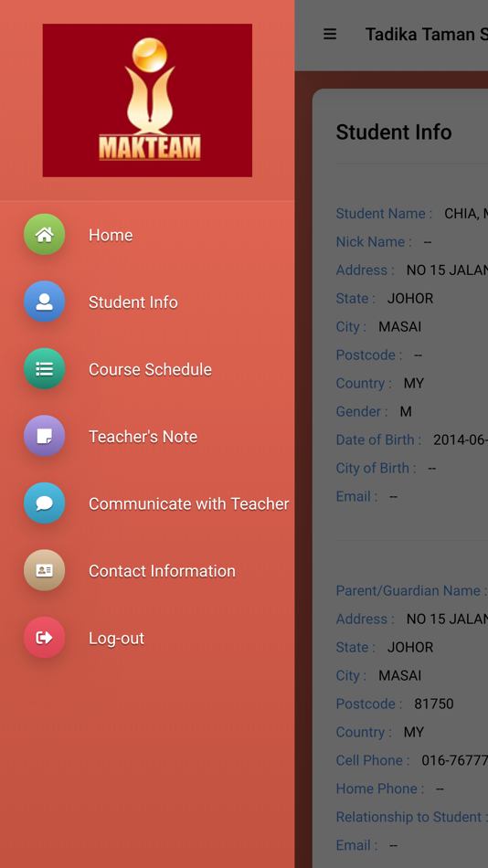Click the MAKTEAM logo image
The height and width of the screenshot is (868, 488).
click(147, 101)
